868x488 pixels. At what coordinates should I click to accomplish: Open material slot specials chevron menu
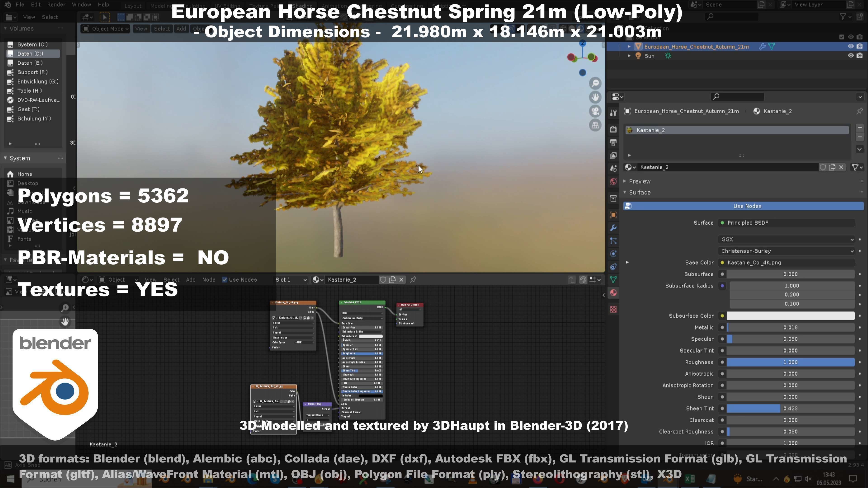[860, 149]
